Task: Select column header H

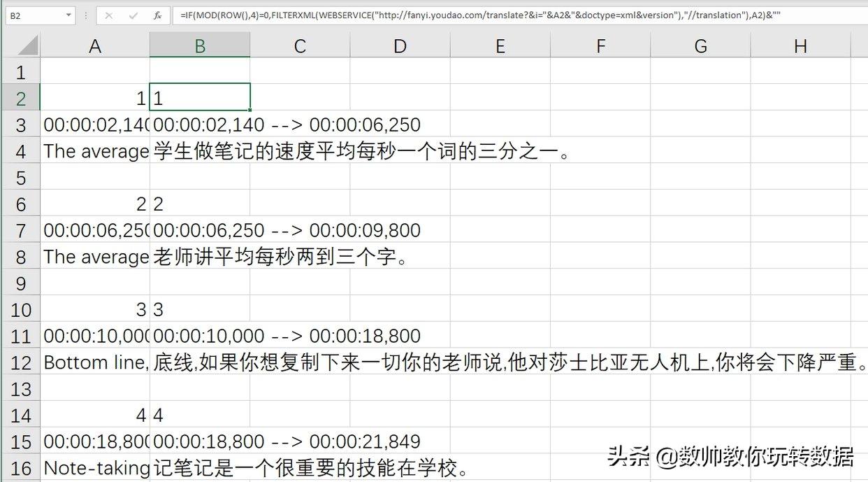Action: (800, 45)
